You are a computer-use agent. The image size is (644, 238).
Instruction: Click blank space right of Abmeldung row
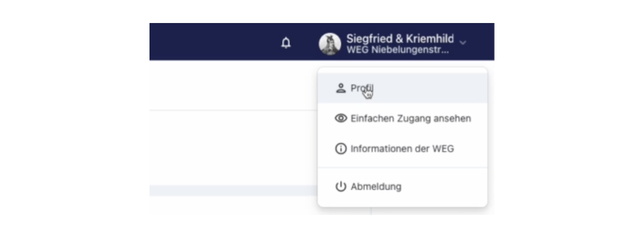click(x=446, y=186)
